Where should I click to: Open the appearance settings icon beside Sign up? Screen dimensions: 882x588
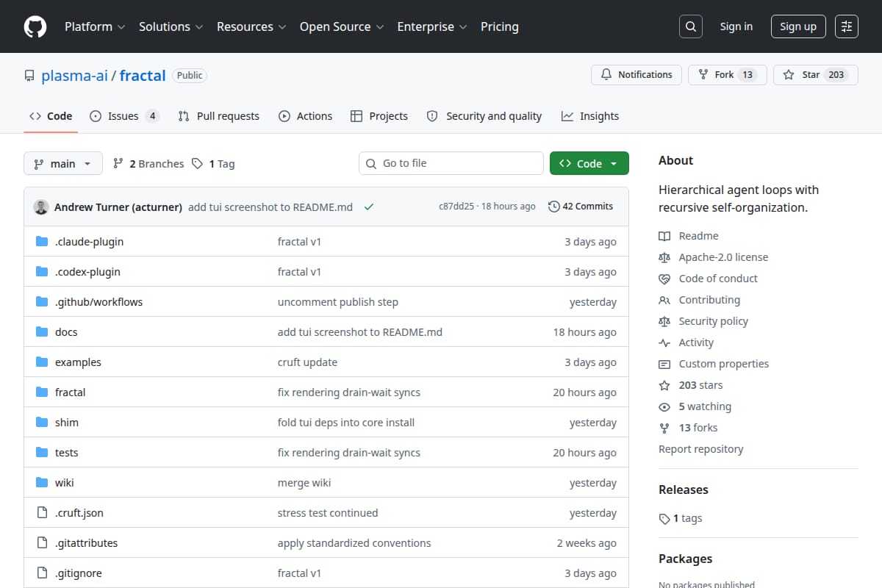[847, 26]
